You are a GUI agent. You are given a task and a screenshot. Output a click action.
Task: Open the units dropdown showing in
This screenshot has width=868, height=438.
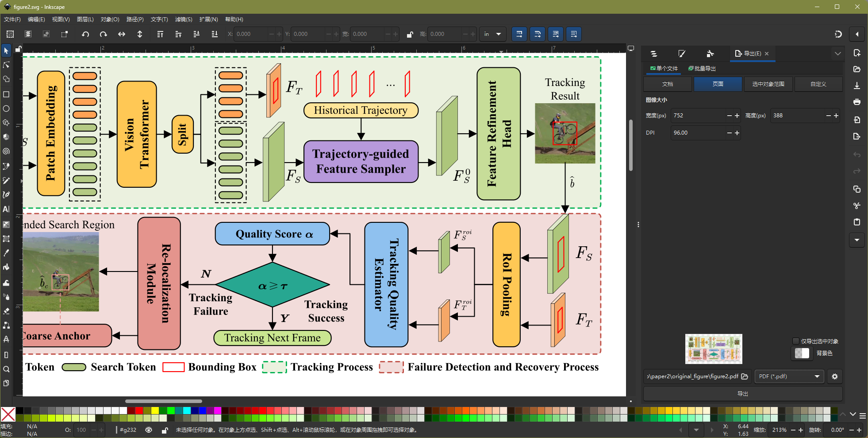[492, 34]
